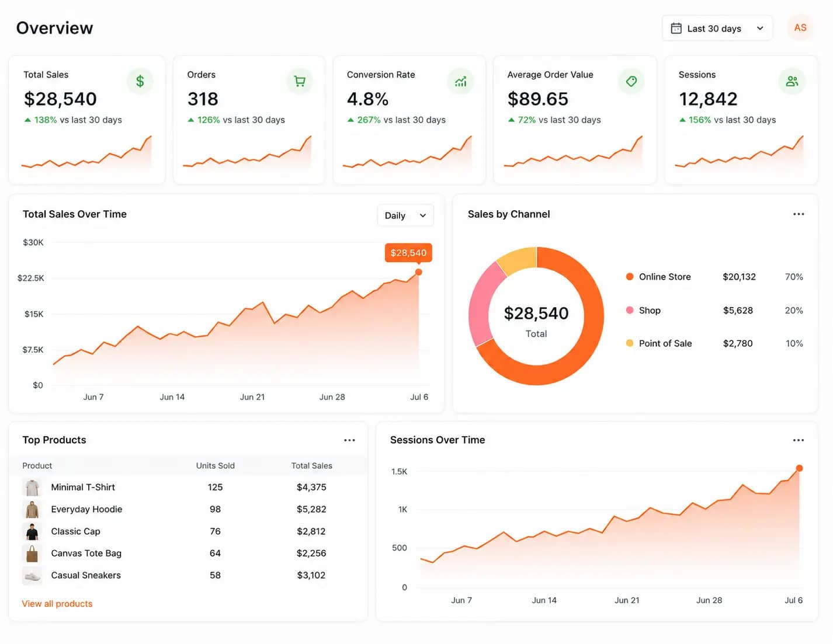Click the $4,375 sales value

click(x=311, y=487)
